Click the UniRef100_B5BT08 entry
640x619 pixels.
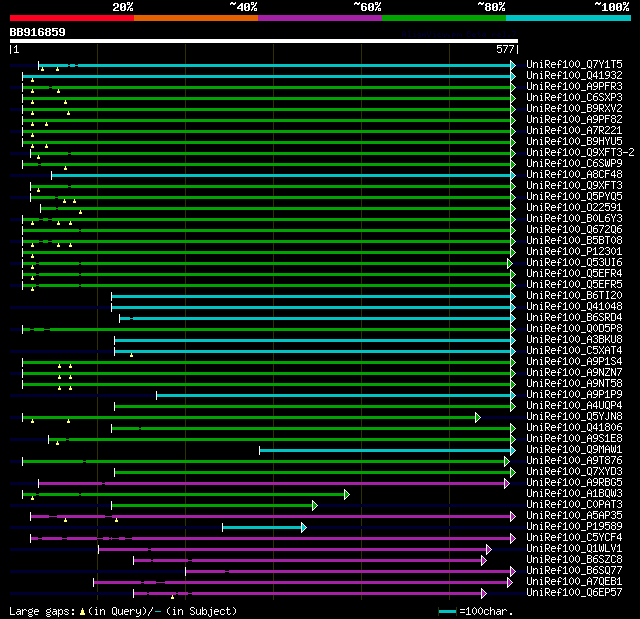574,241
